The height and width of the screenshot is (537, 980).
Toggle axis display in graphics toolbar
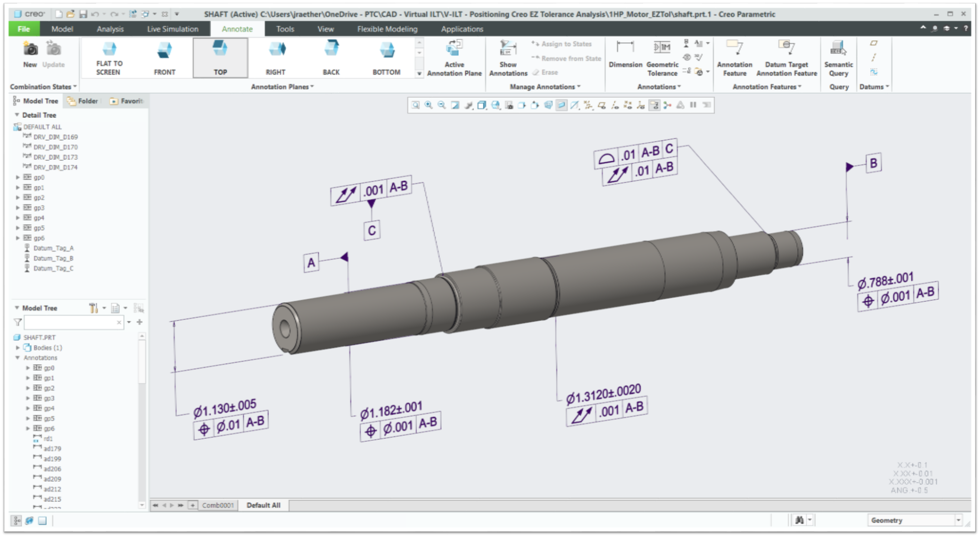tap(615, 105)
